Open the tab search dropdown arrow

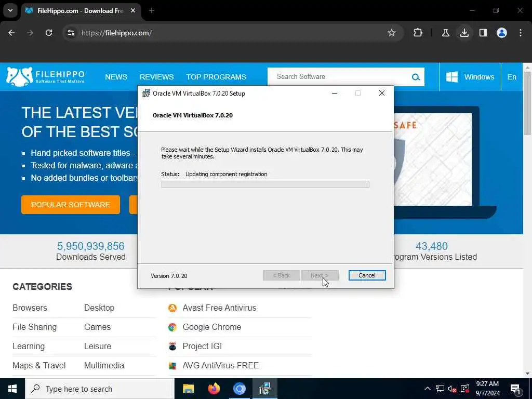pyautogui.click(x=10, y=10)
